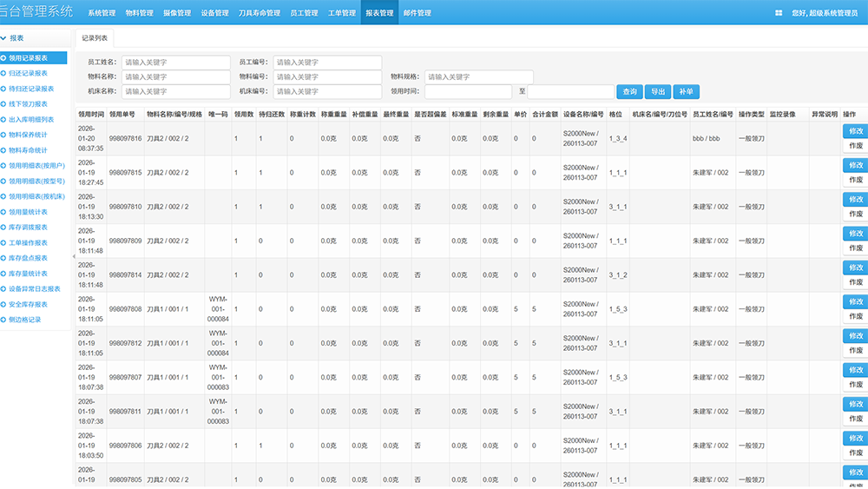This screenshot has height=489, width=868.
Task: Click the icon next to 线下领刀报表
Action: pyautogui.click(x=3, y=104)
